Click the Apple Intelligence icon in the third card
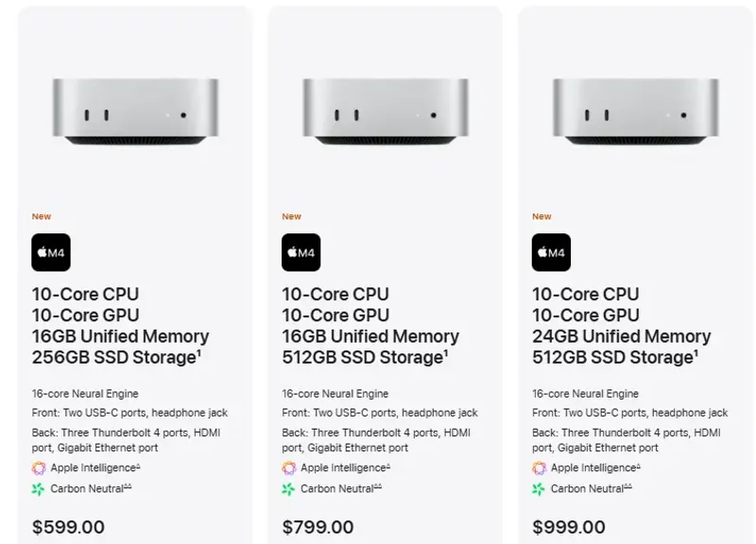 [539, 467]
